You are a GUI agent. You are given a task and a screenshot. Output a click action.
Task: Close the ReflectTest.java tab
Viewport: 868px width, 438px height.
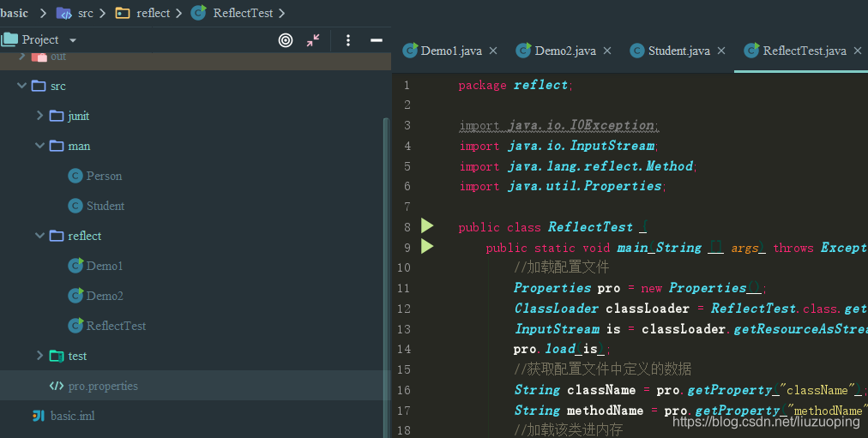(x=858, y=51)
